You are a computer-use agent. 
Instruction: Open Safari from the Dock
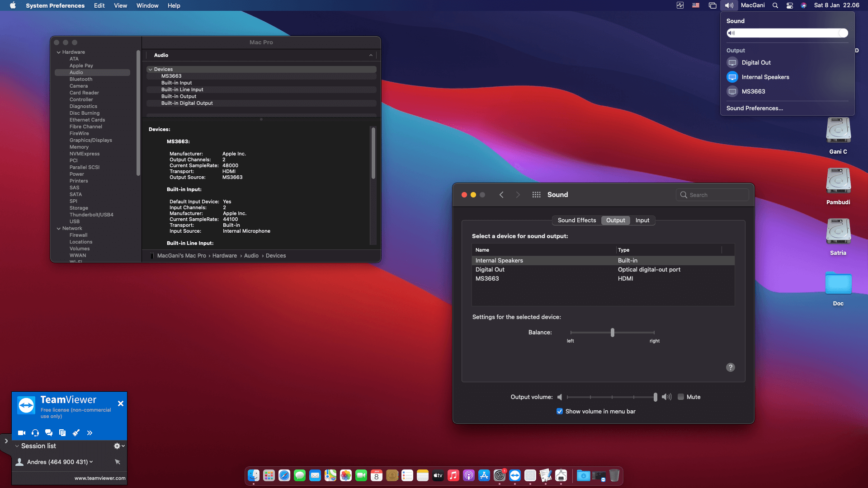(283, 475)
